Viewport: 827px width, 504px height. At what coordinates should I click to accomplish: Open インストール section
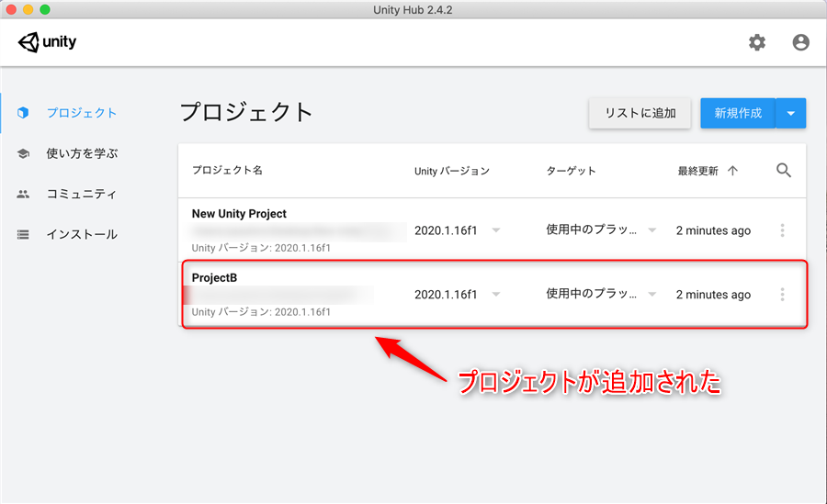tap(82, 235)
